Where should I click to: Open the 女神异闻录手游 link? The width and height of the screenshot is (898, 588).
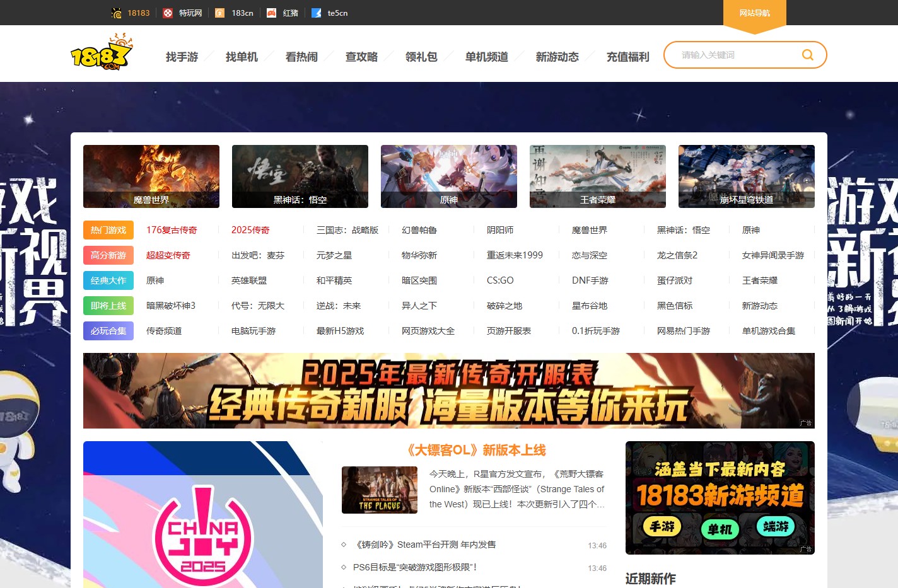point(773,255)
